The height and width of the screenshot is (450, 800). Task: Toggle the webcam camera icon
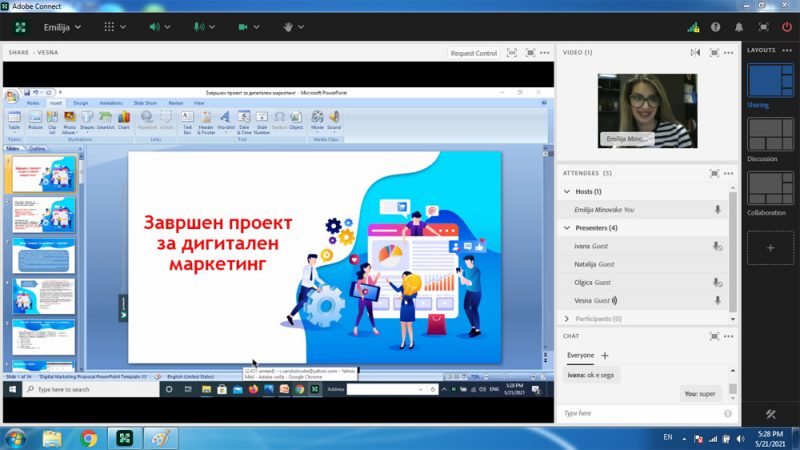click(243, 27)
